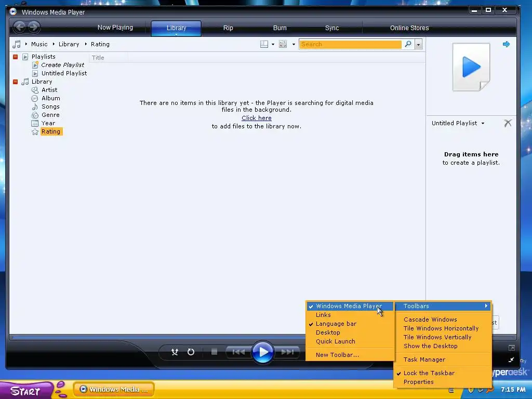Screen dimensions: 532x399
Task: Open Task Manager from the context menu
Action: (443, 360)
